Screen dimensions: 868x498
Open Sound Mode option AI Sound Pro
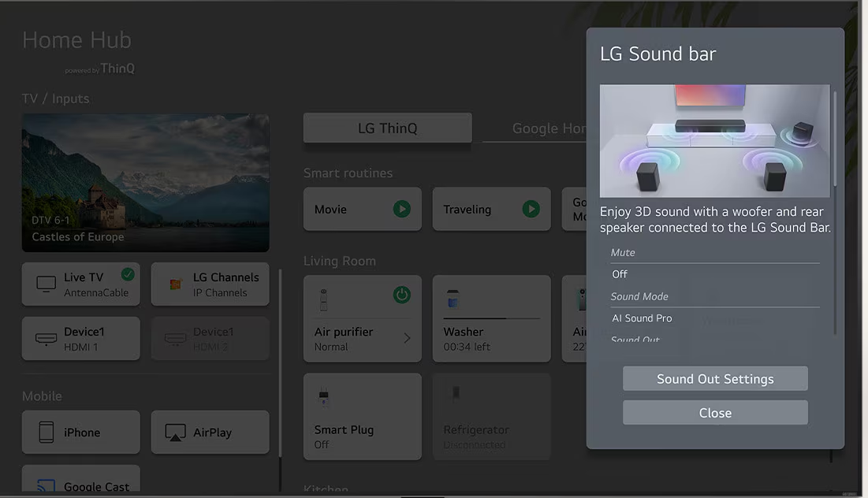tap(714, 318)
